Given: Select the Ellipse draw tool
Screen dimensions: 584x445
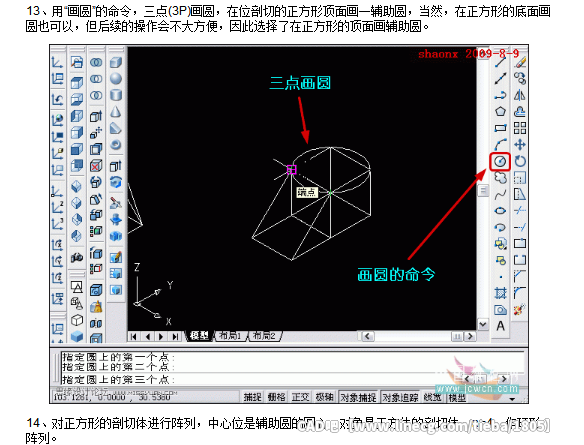Looking at the screenshot, I should (500, 211).
